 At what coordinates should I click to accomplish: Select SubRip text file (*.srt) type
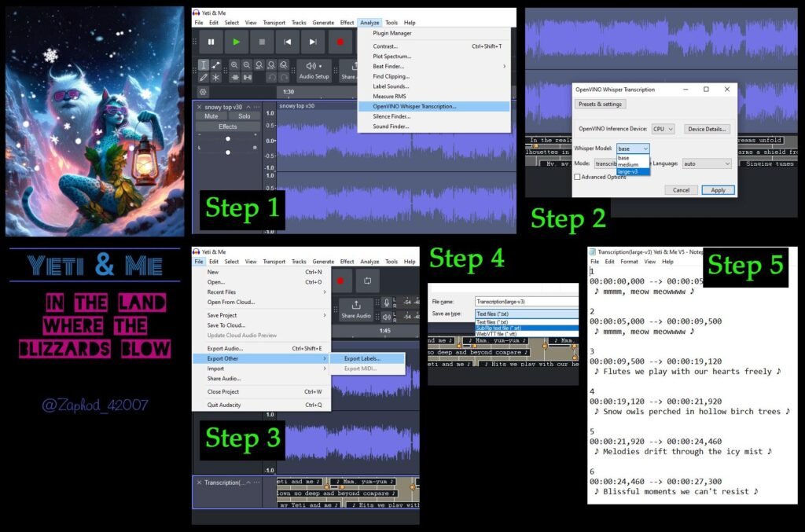527,328
